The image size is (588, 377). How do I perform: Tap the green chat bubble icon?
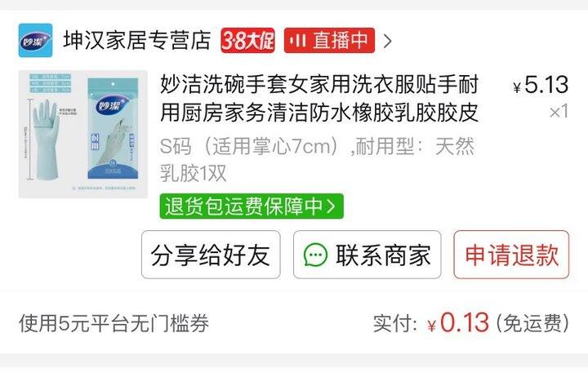(x=315, y=255)
